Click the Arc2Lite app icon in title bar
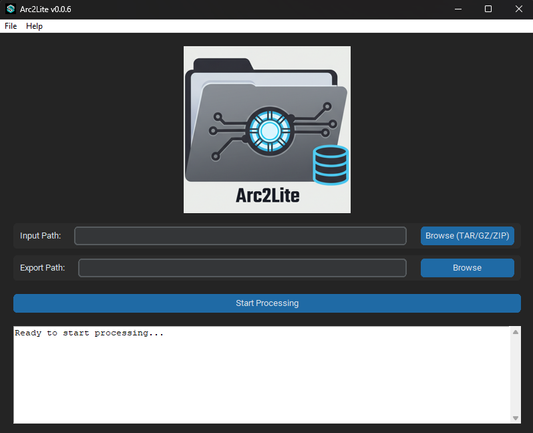Screen dimensions: 533x433 [x=11, y=9]
